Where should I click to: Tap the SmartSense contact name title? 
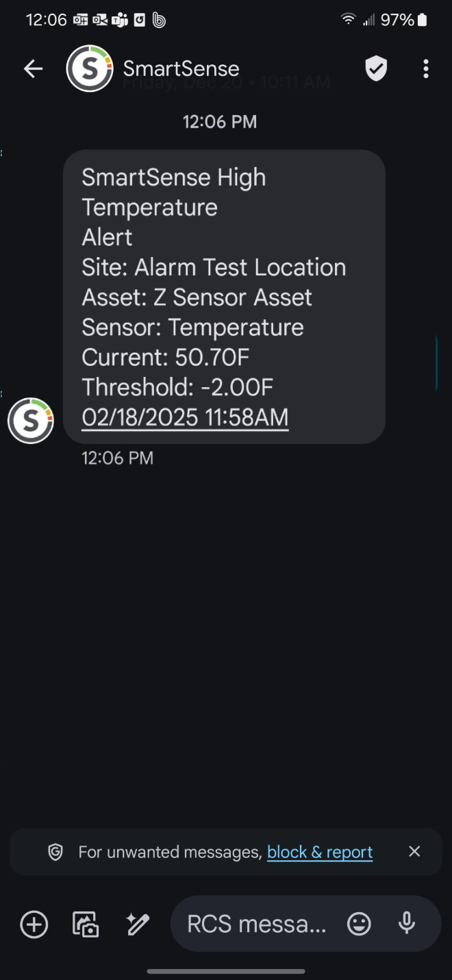tap(181, 69)
